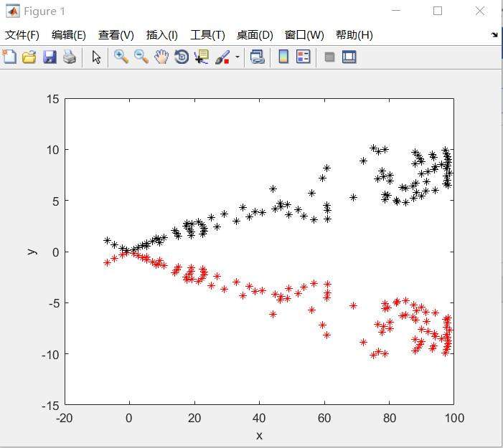Open the 工具(T) menu
The width and height of the screenshot is (503, 448).
point(207,35)
